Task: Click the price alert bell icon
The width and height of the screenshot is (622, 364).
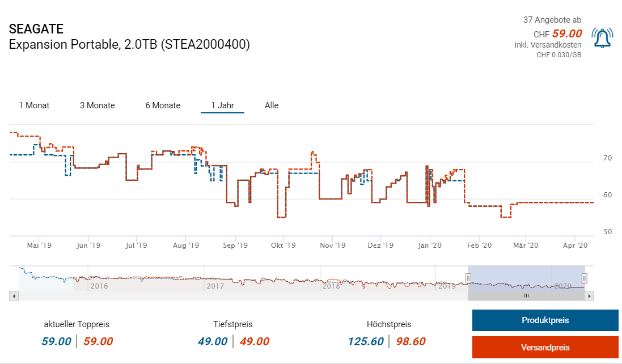Action: click(602, 37)
